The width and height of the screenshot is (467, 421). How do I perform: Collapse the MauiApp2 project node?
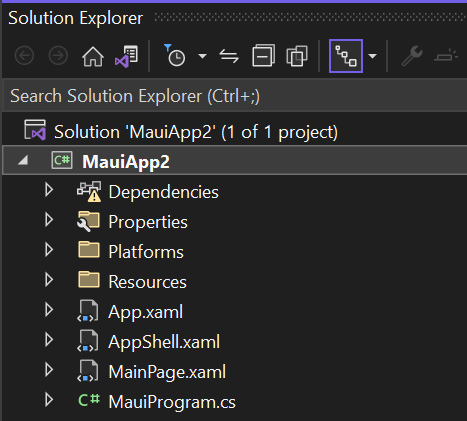click(23, 161)
